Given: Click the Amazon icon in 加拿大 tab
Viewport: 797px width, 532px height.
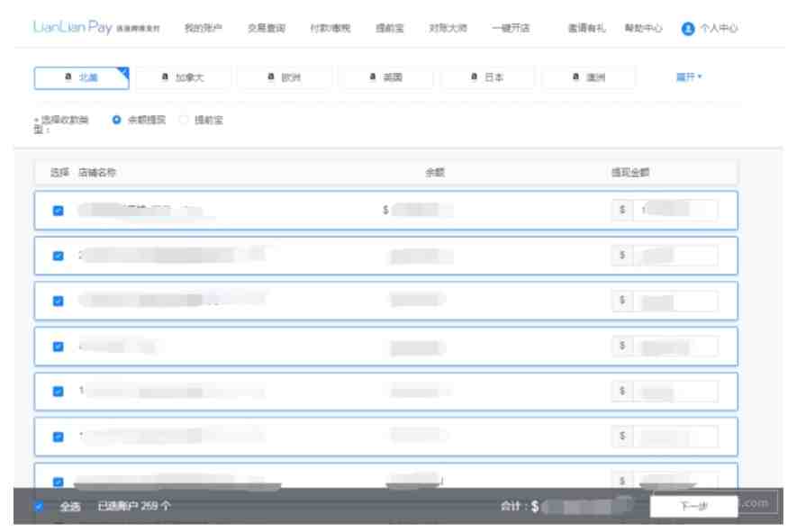Looking at the screenshot, I should click(x=165, y=77).
